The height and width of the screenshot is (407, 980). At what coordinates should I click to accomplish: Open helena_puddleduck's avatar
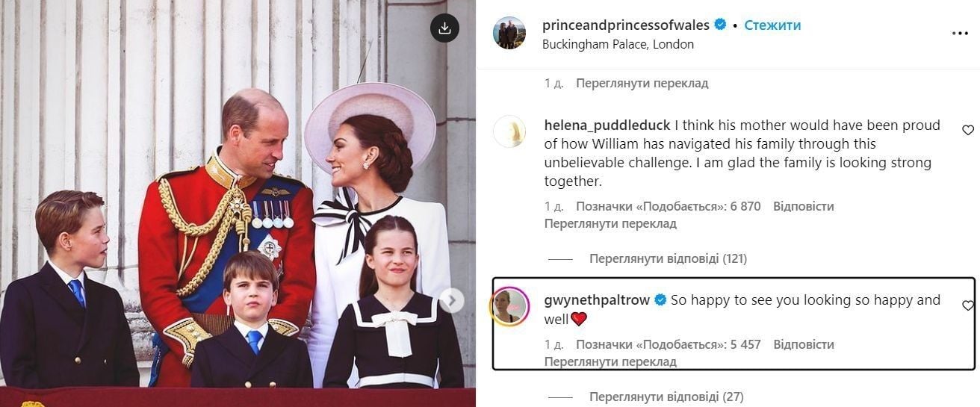pyautogui.click(x=509, y=131)
